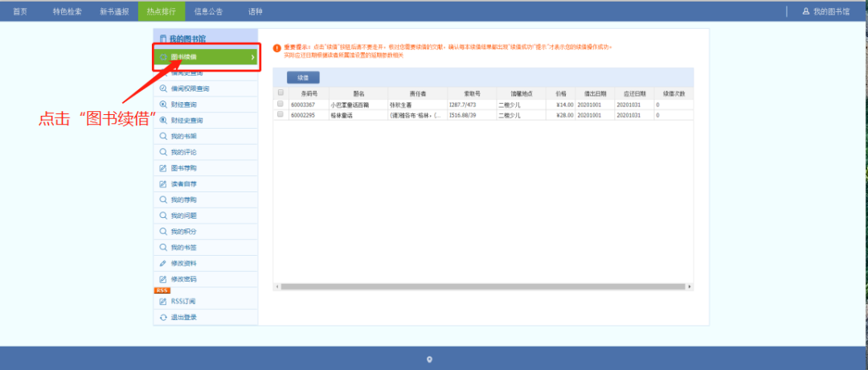Check the box for barcode 60003367
The image size is (868, 370).
(x=280, y=104)
